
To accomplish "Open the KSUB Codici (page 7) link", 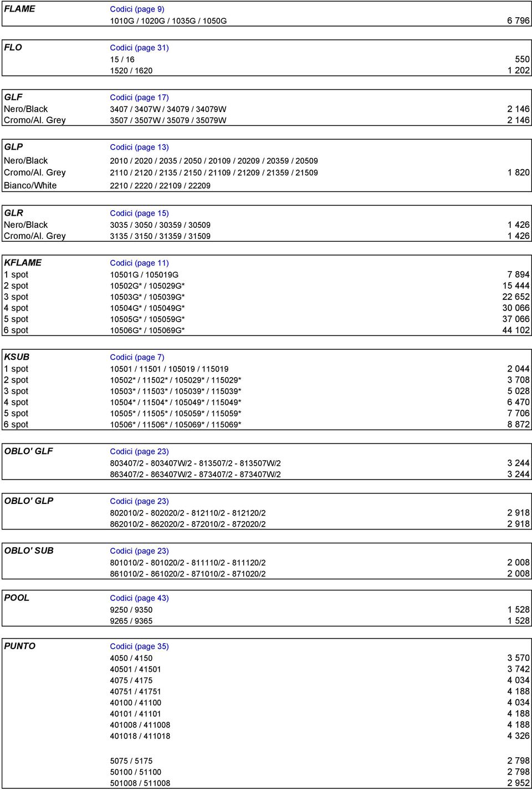I will click(x=137, y=358).
